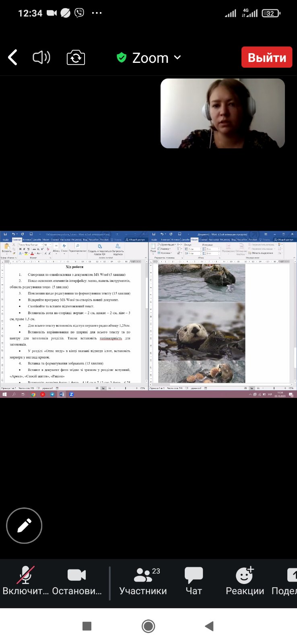Open the Реакции reactions menu
The width and height of the screenshot is (297, 644).
tap(245, 580)
